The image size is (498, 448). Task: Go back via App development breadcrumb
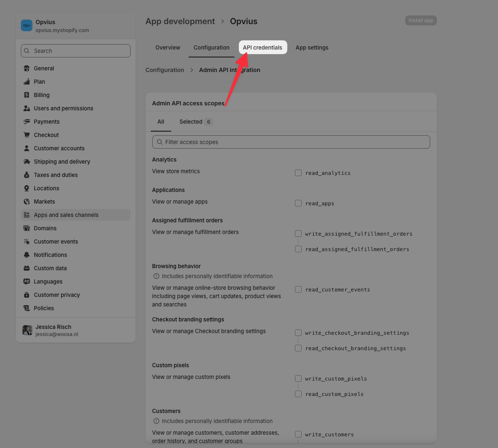tap(180, 21)
